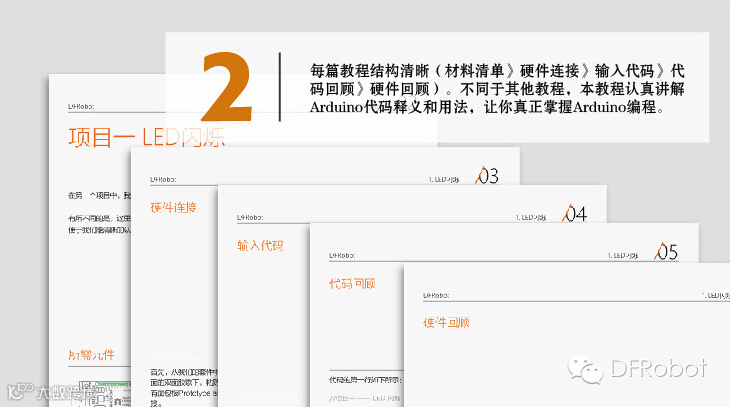Viewport: 730px width, 407px height.
Task: Click page number 05
Action: 666,252
